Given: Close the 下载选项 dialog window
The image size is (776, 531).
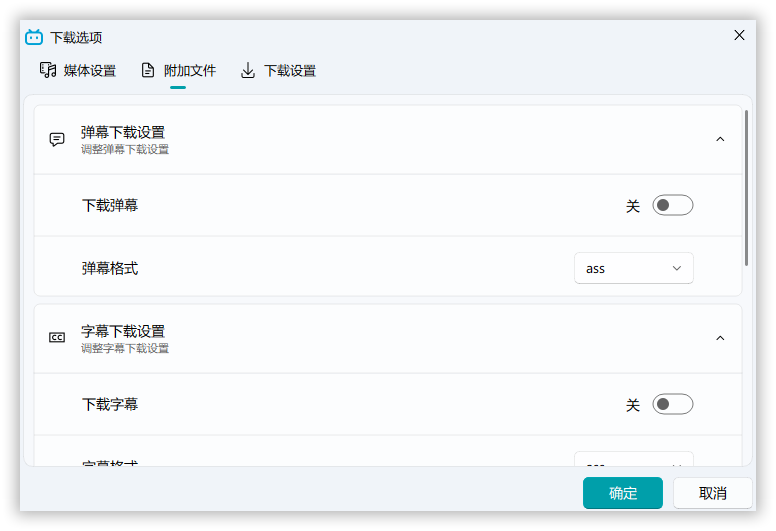Looking at the screenshot, I should coord(739,35).
